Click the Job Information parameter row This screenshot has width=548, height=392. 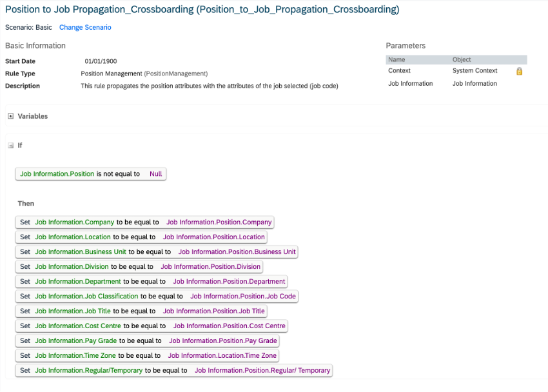click(456, 84)
